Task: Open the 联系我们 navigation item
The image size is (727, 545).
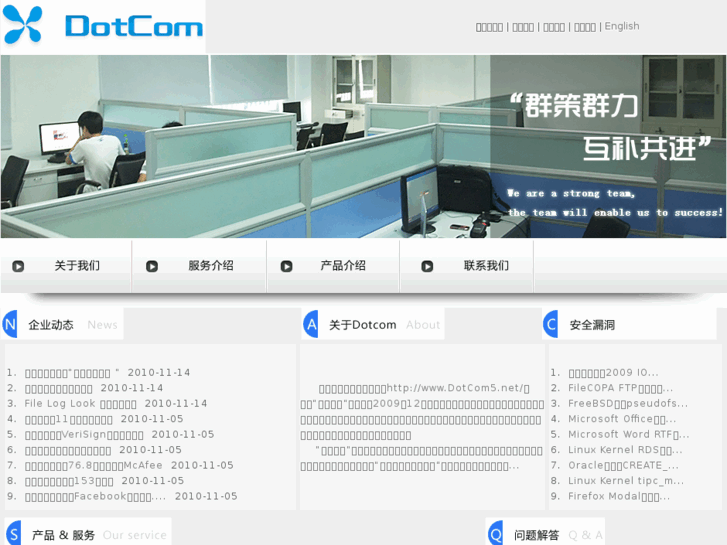Action: pyautogui.click(x=486, y=266)
